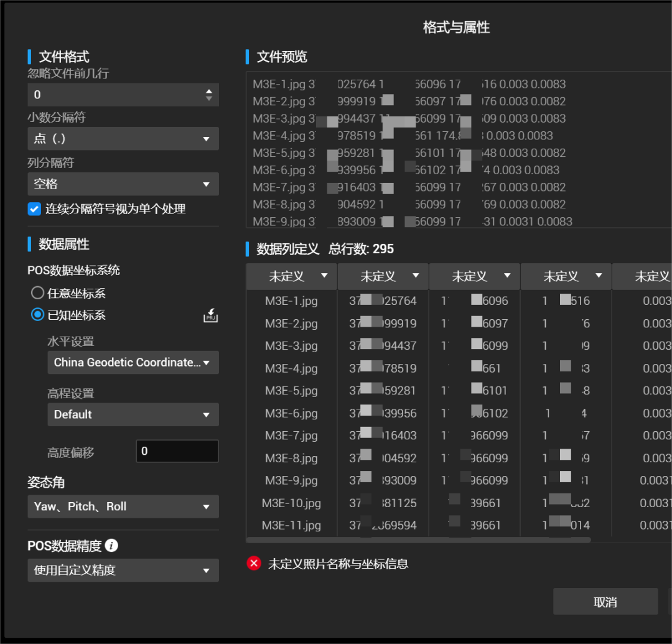Click the 高度偏移 input field
Screen dimensions: 672x644
[x=177, y=450]
